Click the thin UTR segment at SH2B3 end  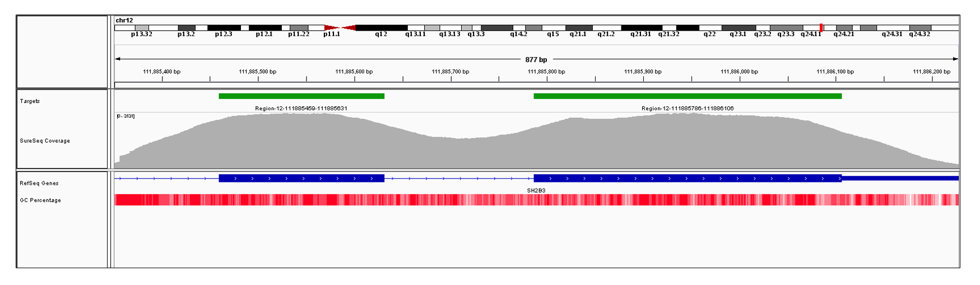point(900,178)
